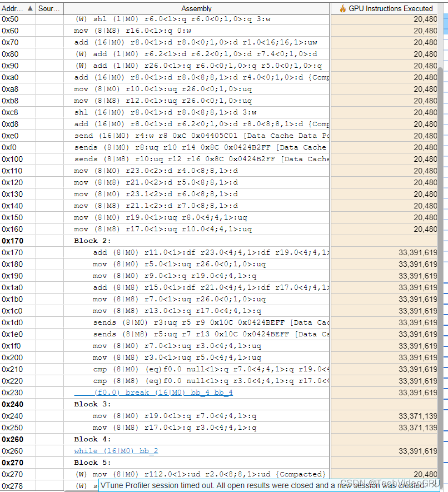Screen dimensions: 448x492
Task: Select the row at address 0x180
Action: click(x=218, y=264)
